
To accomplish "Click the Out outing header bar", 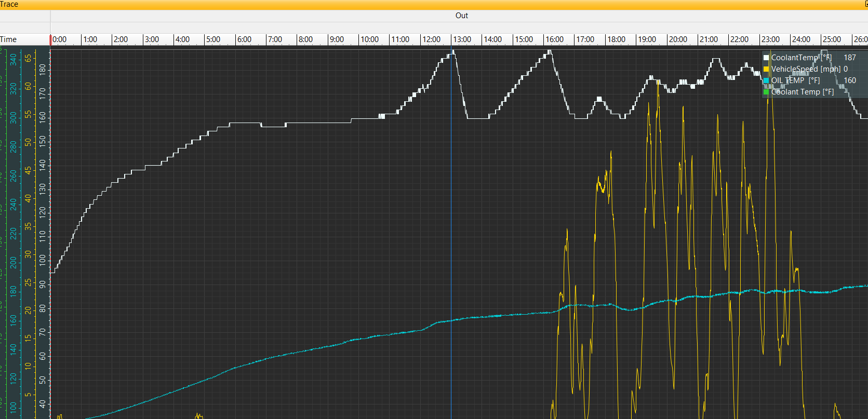I will 459,16.
